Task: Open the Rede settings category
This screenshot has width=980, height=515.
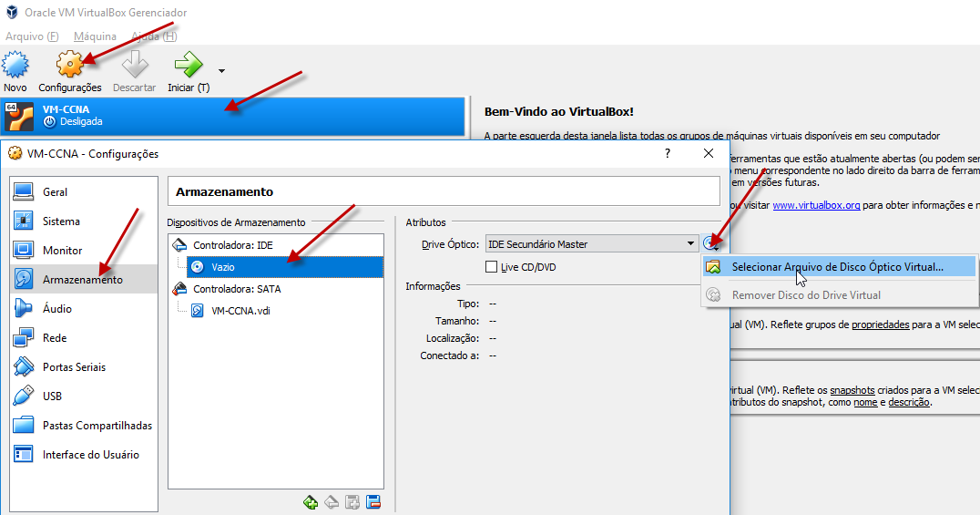Action: pyautogui.click(x=84, y=338)
